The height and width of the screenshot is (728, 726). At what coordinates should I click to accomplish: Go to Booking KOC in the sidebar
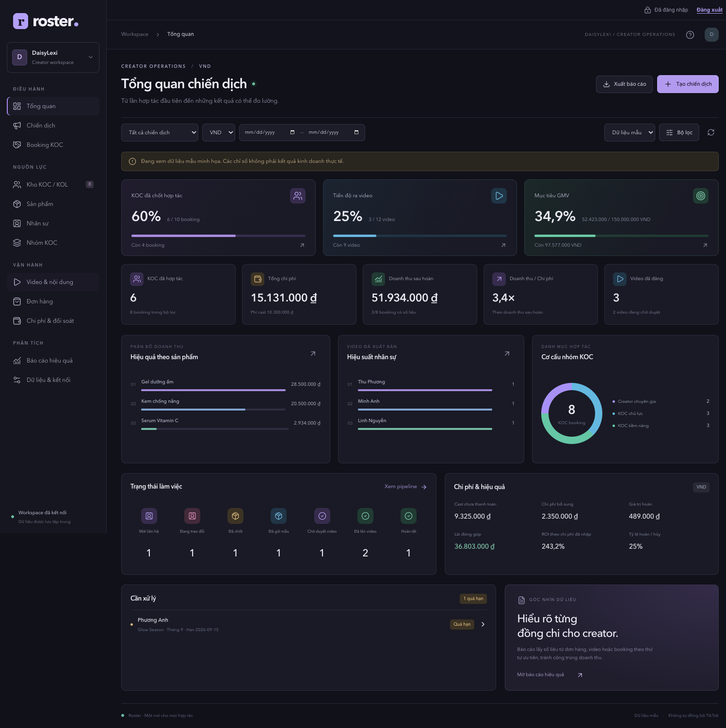click(x=53, y=145)
